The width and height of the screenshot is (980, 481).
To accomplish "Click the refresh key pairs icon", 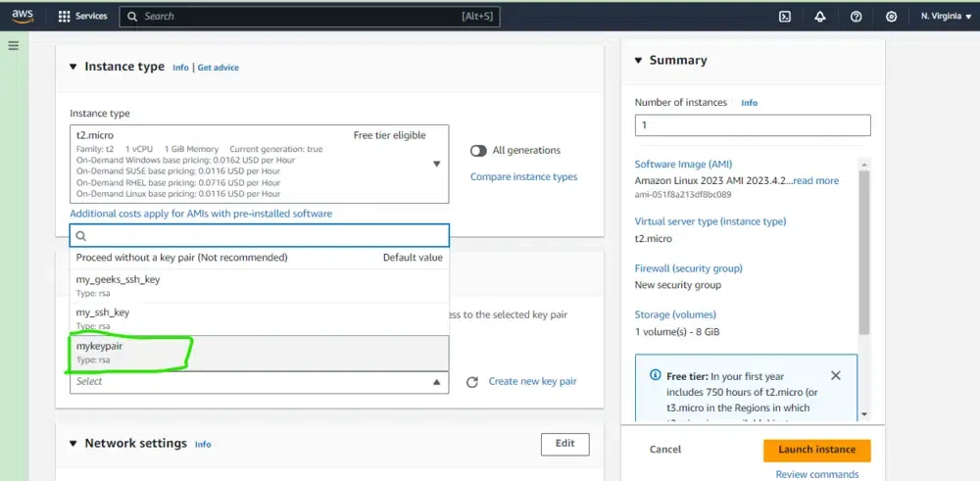I will pyautogui.click(x=472, y=382).
